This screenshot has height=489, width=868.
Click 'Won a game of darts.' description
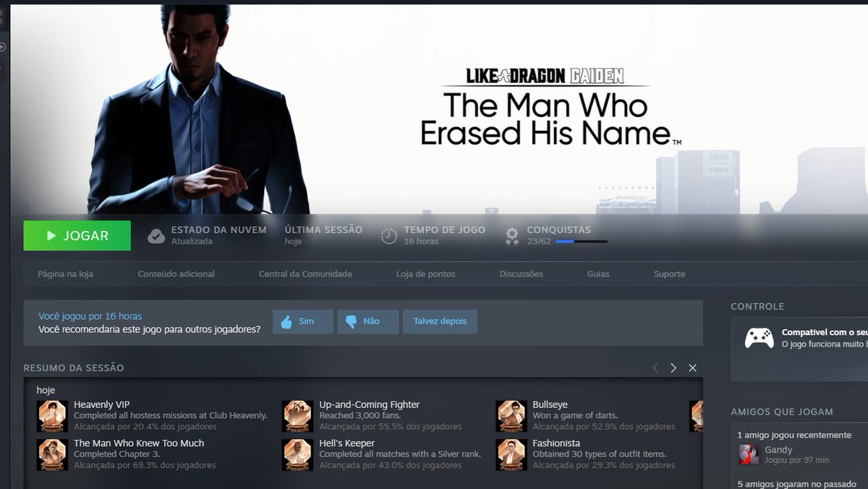575,415
